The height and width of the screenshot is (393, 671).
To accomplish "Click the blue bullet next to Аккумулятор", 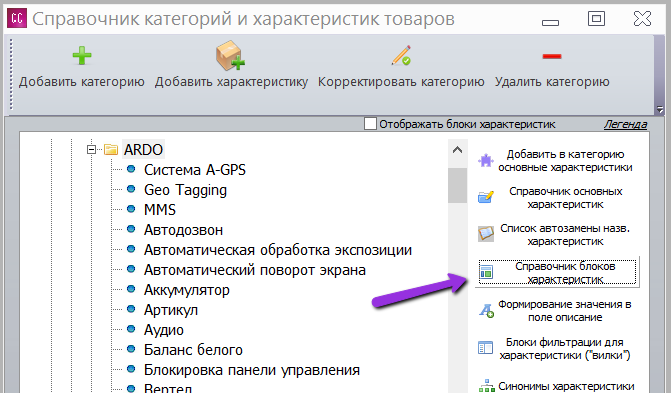I will (x=131, y=289).
